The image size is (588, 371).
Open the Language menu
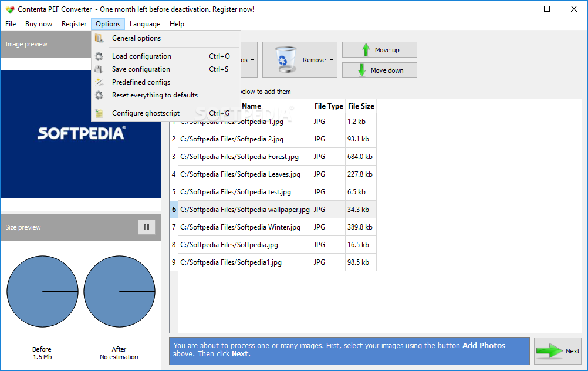click(x=145, y=24)
